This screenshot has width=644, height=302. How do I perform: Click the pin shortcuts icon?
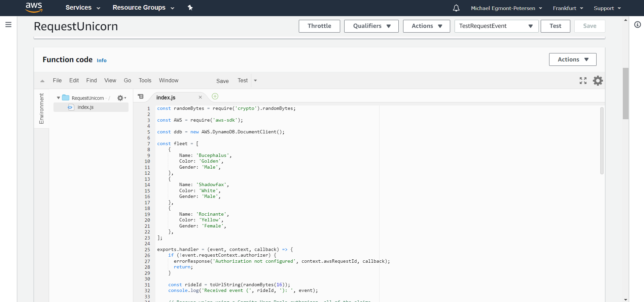190,7
